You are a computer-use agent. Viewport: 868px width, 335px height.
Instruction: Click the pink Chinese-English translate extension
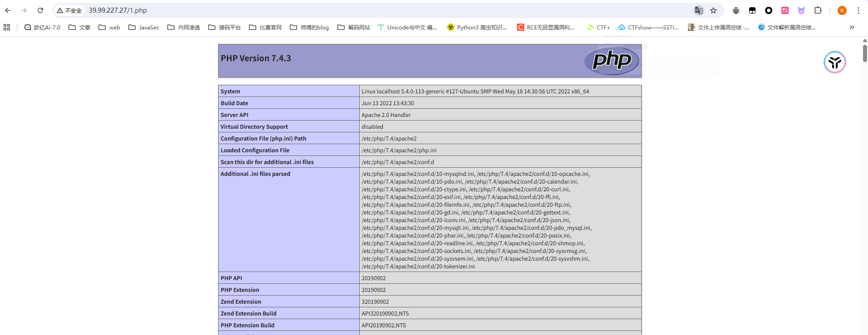pyautogui.click(x=785, y=10)
